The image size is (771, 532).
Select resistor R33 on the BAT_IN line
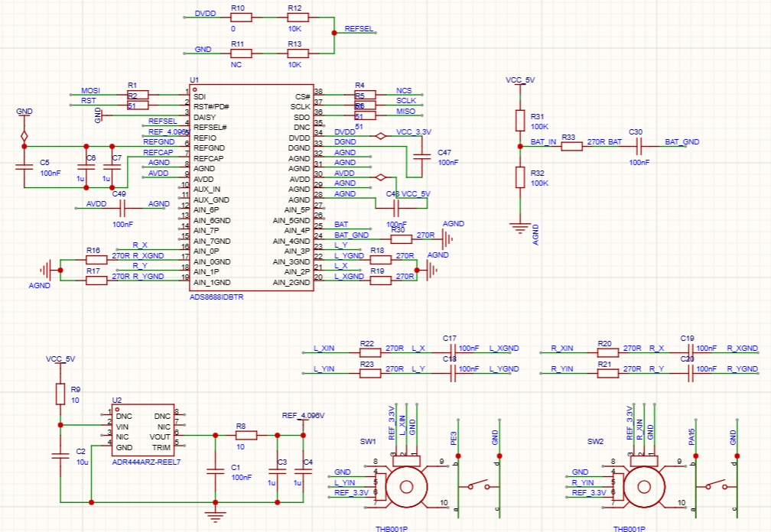pyautogui.click(x=571, y=145)
